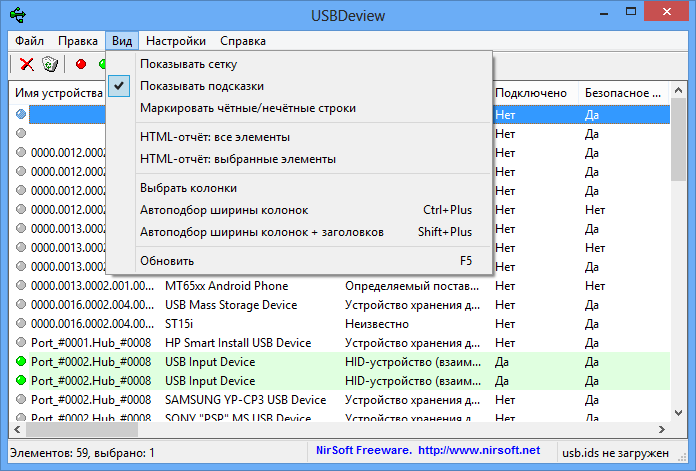The image size is (696, 471).
Task: Click the Определяемый постав... cell
Action: coord(412,285)
